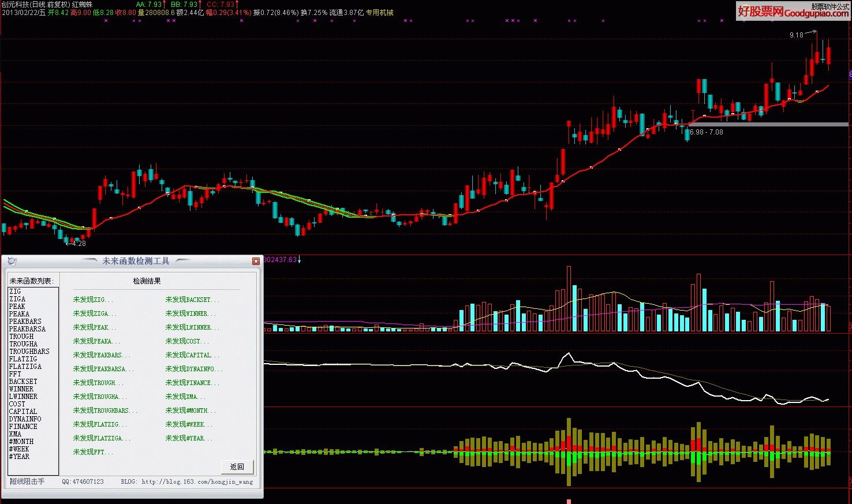Click the result text 未发现FLATZIGA...
The height and width of the screenshot is (504, 852).
click(x=102, y=438)
